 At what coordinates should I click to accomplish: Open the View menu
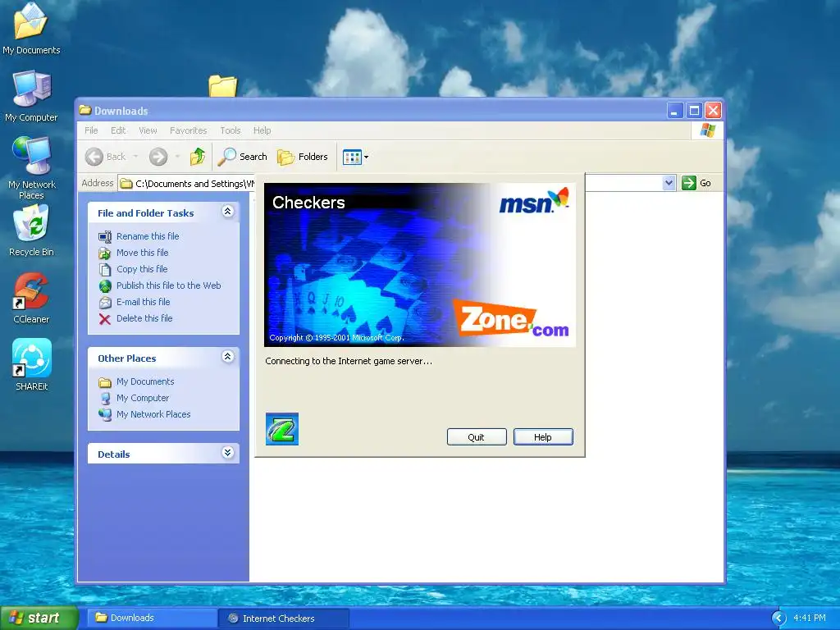click(x=148, y=130)
